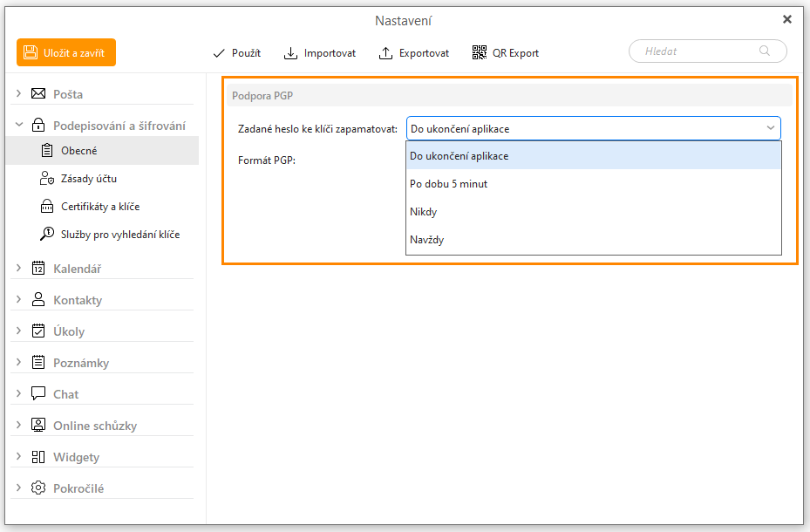Open Zásady účtu settings page
This screenshot has height=532, width=810.
coord(88,179)
